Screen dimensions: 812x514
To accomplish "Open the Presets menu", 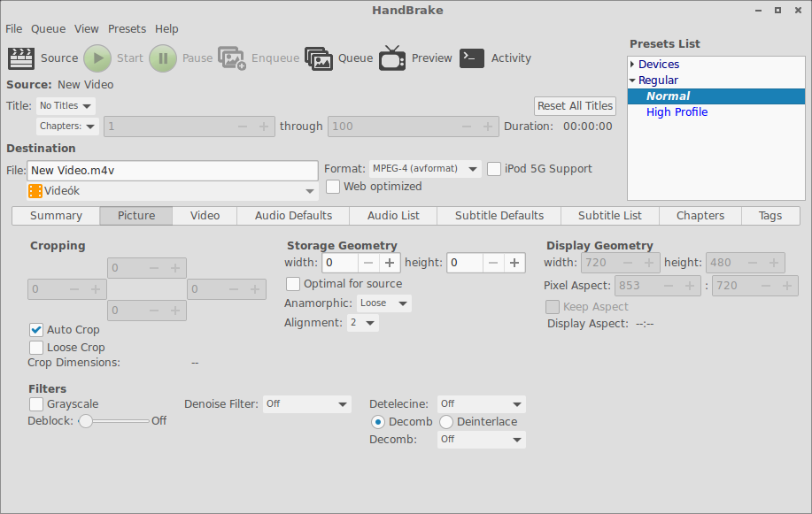I will click(127, 29).
